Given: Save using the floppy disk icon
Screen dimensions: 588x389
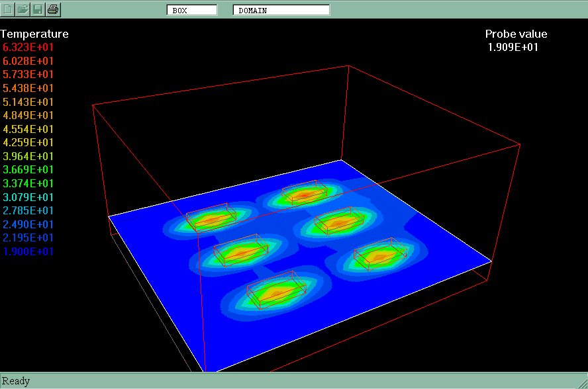Looking at the screenshot, I should click(38, 9).
